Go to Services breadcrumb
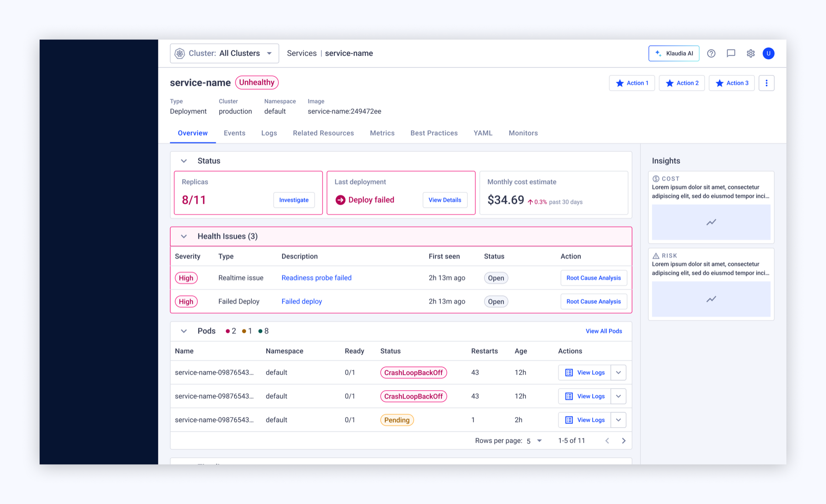The image size is (826, 504). 301,53
